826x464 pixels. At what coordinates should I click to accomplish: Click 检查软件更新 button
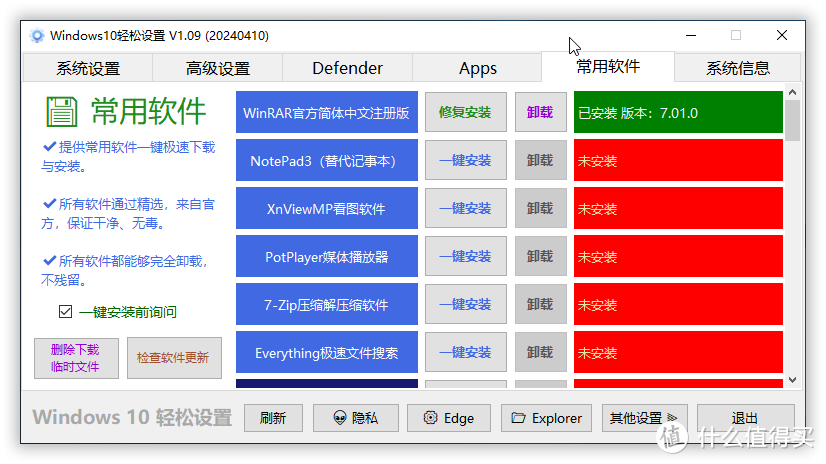coord(174,358)
